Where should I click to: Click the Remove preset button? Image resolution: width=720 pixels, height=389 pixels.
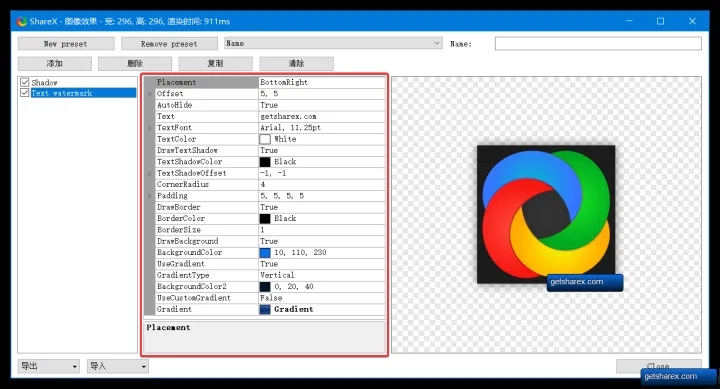tap(169, 44)
